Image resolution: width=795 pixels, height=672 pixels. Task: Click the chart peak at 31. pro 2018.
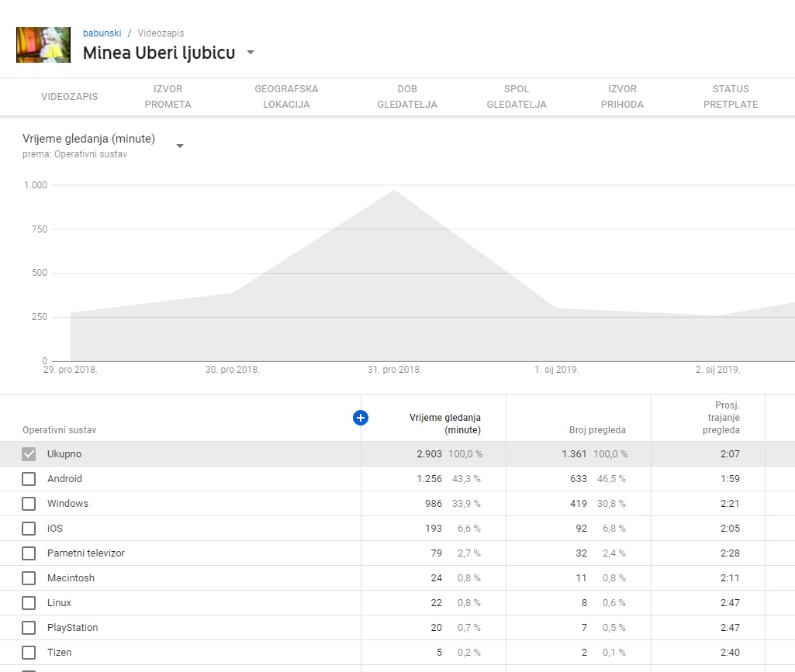point(395,190)
